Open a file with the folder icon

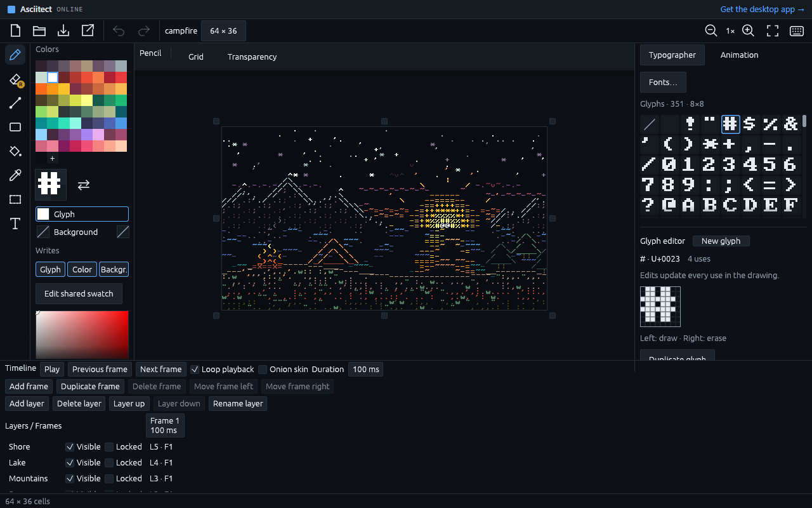coord(39,30)
